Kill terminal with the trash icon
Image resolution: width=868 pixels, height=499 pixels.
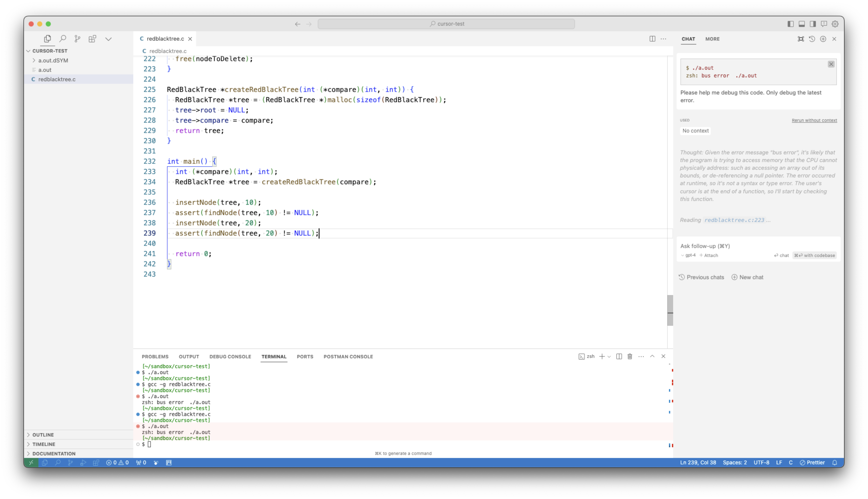(x=630, y=356)
